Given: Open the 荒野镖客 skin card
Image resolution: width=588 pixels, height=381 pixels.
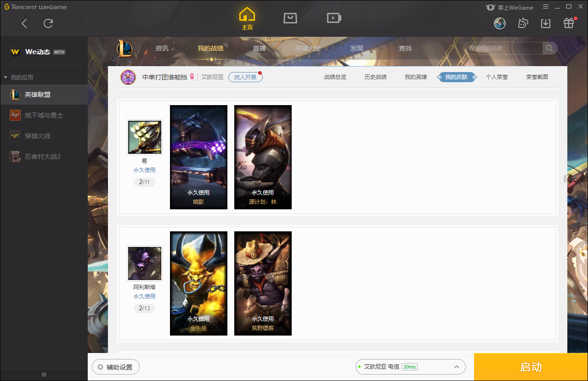Looking at the screenshot, I should (263, 283).
